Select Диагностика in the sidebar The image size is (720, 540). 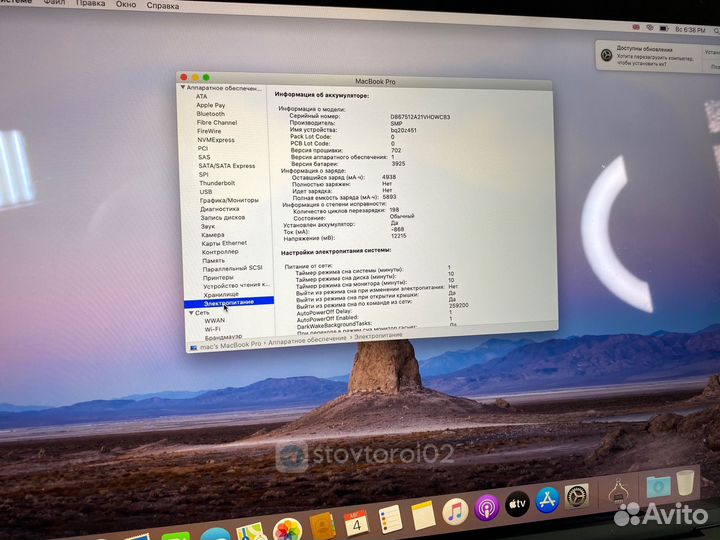coord(219,209)
